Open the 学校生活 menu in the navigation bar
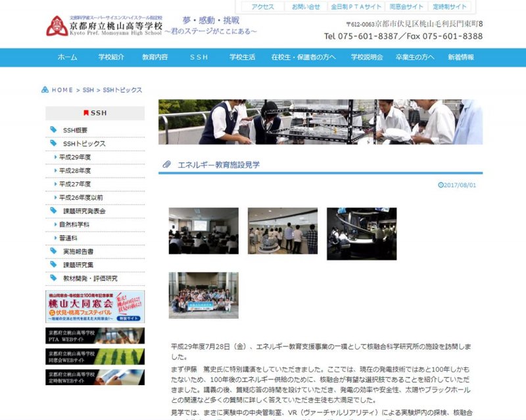The height and width of the screenshot is (420, 526). pos(242,57)
